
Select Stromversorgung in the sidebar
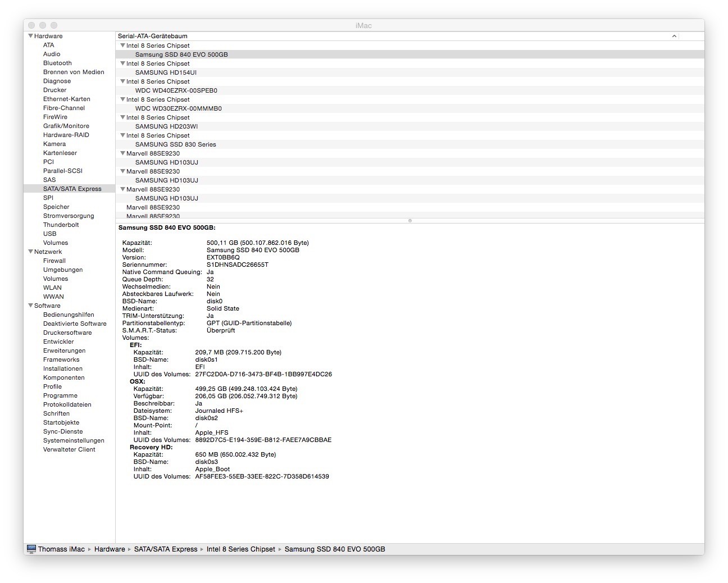pyautogui.click(x=69, y=216)
